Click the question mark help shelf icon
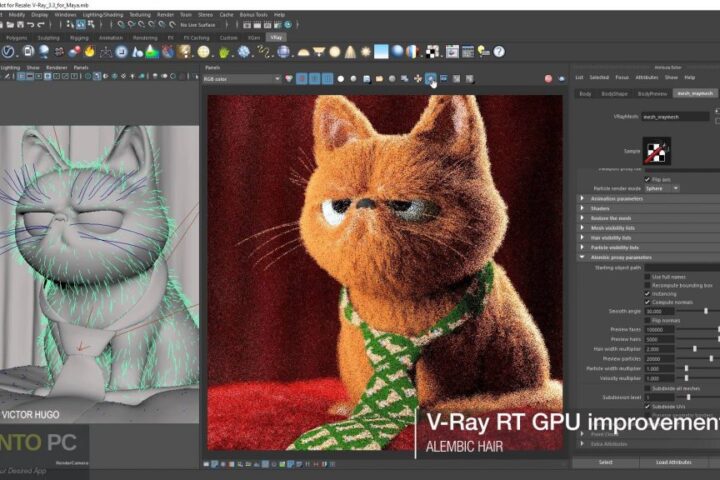 pyautogui.click(x=499, y=52)
